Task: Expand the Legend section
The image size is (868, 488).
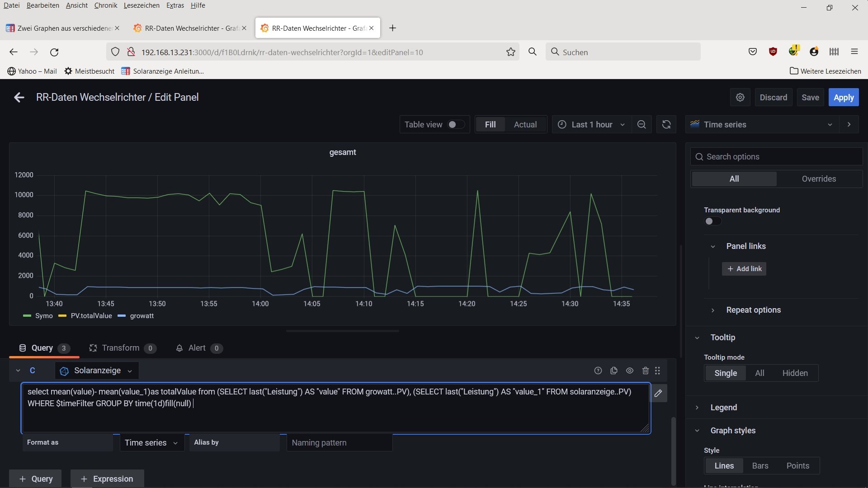Action: click(x=723, y=408)
